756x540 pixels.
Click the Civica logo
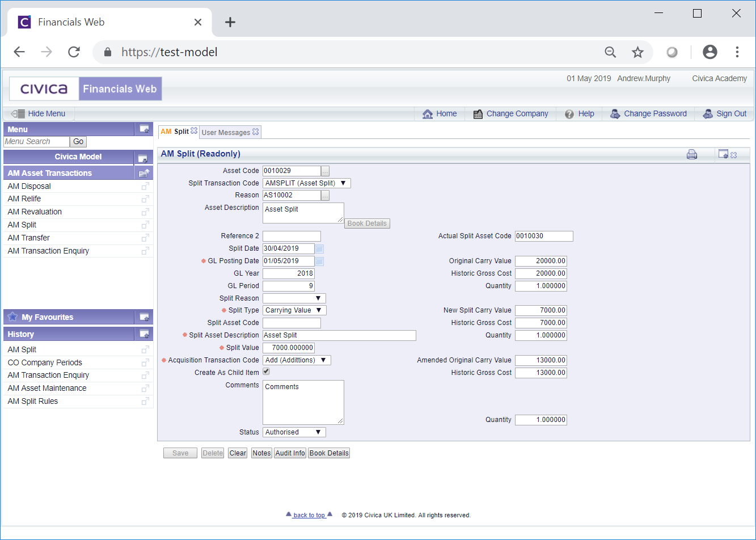44,89
